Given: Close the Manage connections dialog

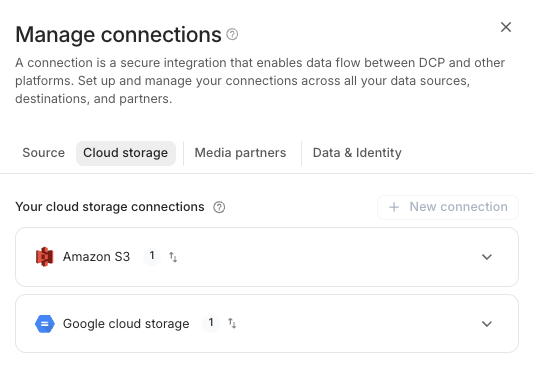Looking at the screenshot, I should click(x=506, y=27).
